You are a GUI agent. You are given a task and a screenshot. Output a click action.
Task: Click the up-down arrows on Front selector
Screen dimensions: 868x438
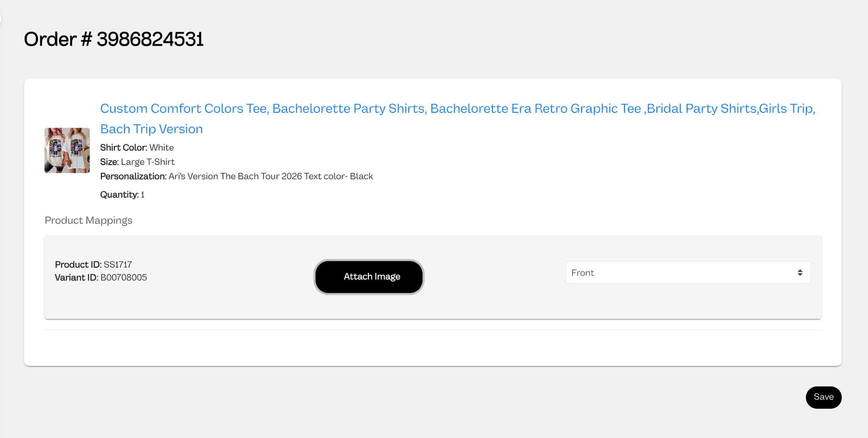coord(800,273)
